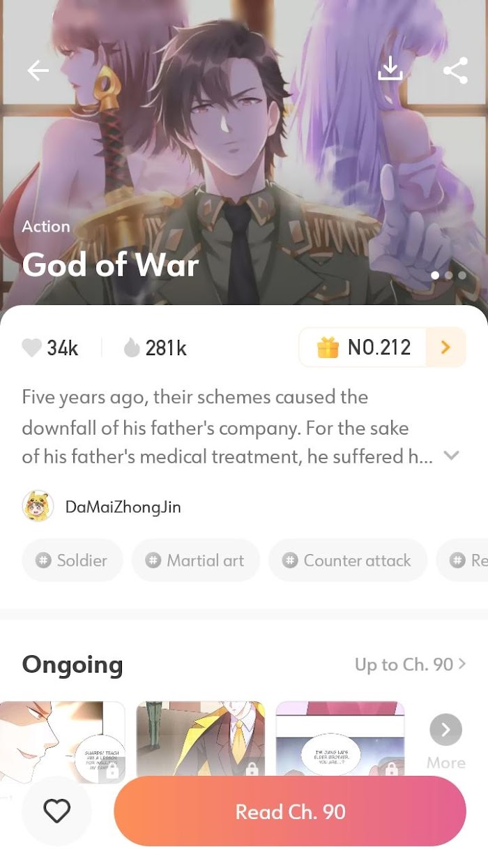Image resolution: width=488 pixels, height=868 pixels.
Task: Tap the cover carousel page dots
Action: [x=448, y=275]
